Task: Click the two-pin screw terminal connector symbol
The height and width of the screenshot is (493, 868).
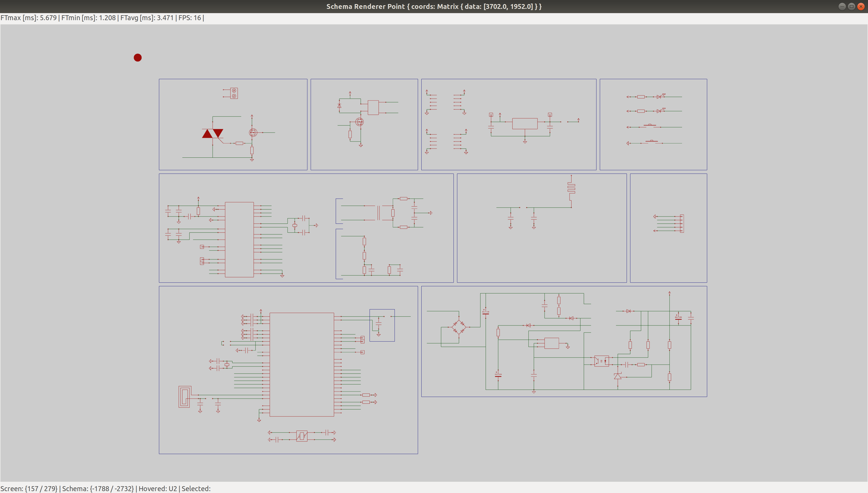Action: coord(234,93)
